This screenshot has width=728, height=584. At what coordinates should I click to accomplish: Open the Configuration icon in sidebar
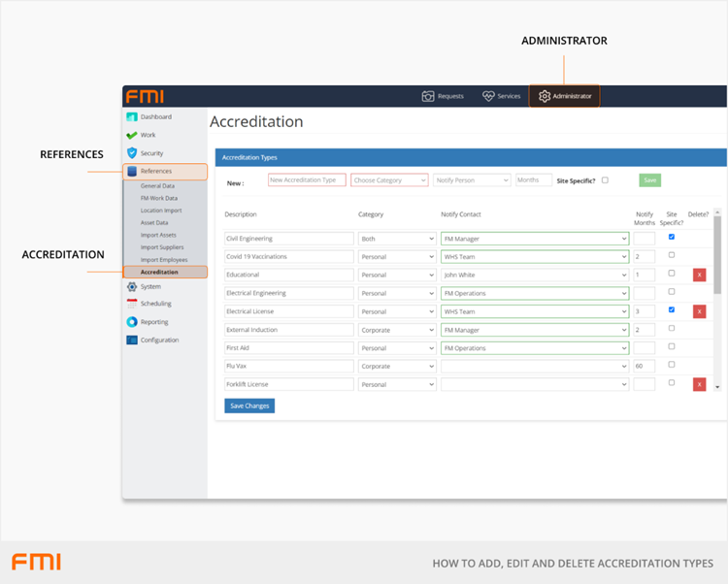point(132,341)
